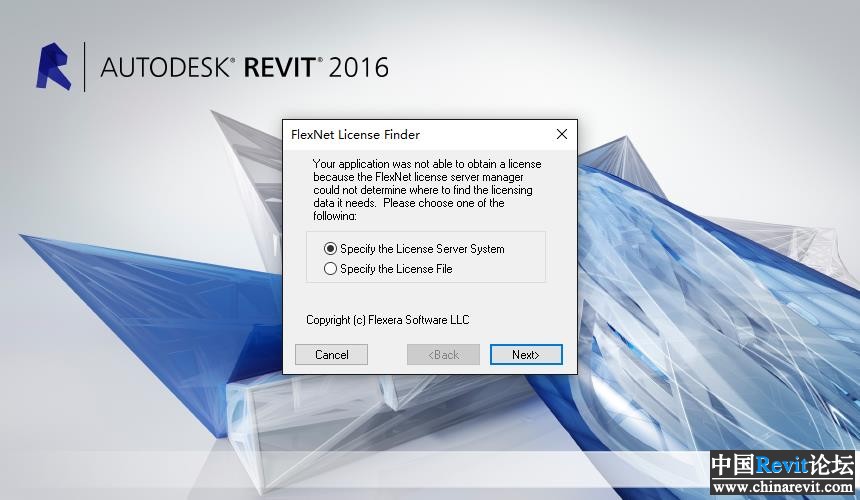Close the FlexNet License Finder dialog

click(x=562, y=134)
